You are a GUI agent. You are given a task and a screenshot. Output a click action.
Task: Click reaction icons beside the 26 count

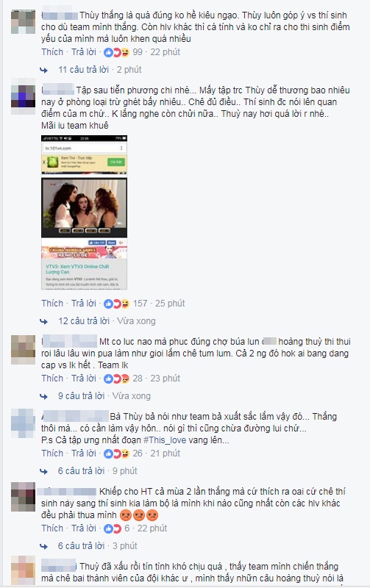[117, 453]
